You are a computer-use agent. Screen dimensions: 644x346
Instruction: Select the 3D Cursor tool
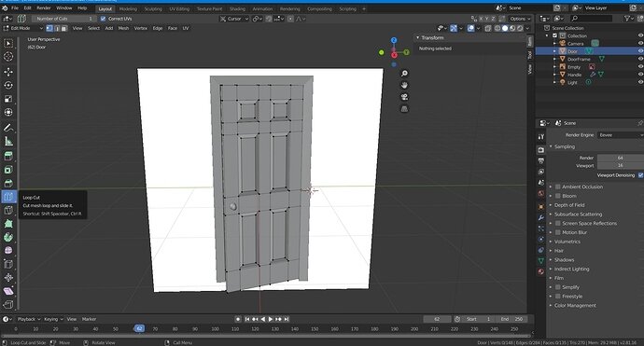pos(8,57)
